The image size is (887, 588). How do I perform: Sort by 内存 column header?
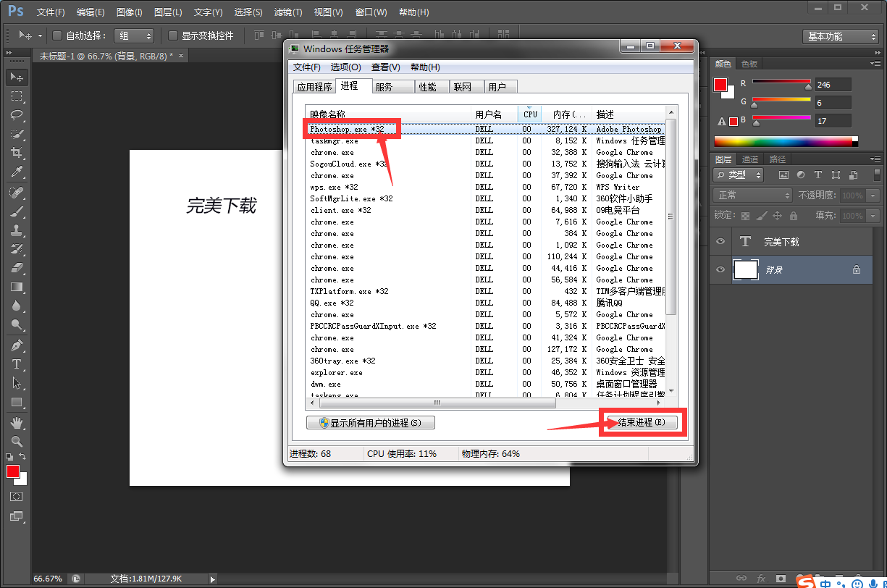pos(567,114)
